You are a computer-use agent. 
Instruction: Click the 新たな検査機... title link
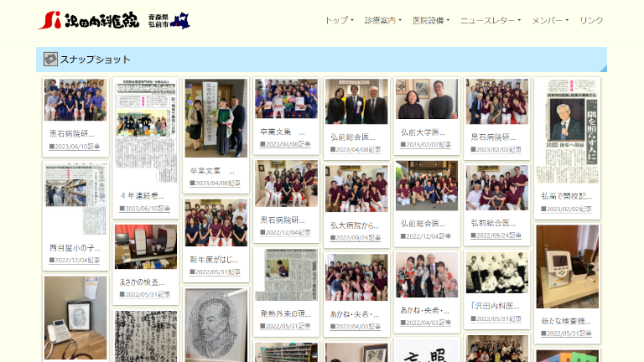coord(566,322)
